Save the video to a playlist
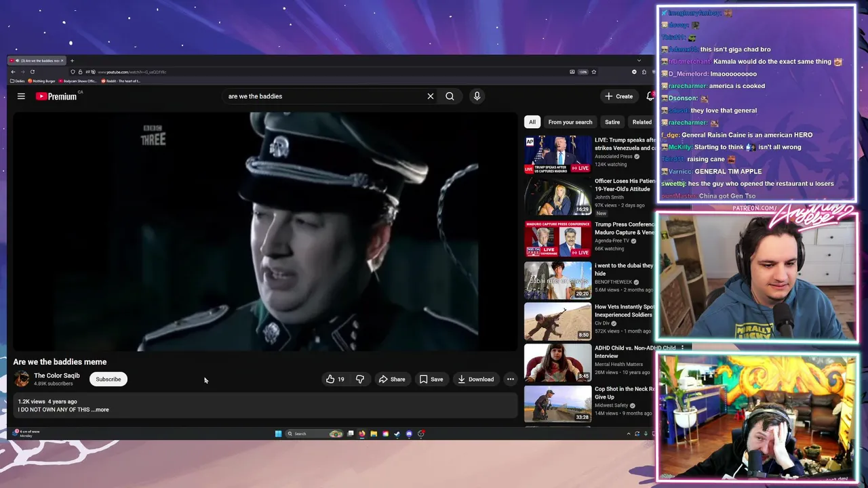The image size is (868, 488). tap(431, 380)
